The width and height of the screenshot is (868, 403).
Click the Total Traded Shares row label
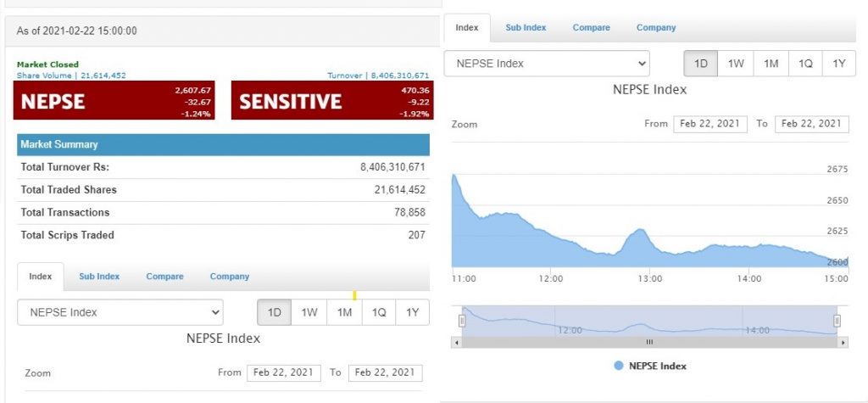pos(69,189)
